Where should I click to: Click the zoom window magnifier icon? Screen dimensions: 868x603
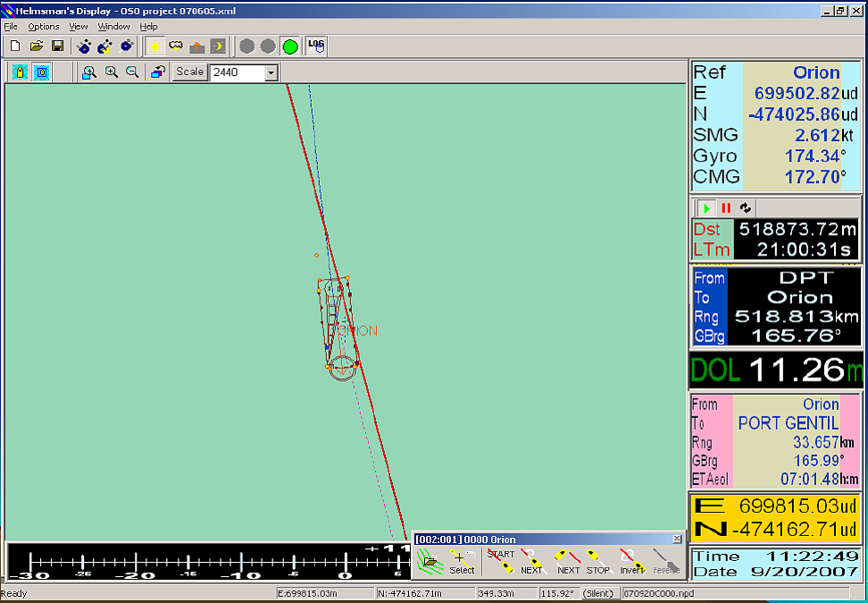coord(89,72)
